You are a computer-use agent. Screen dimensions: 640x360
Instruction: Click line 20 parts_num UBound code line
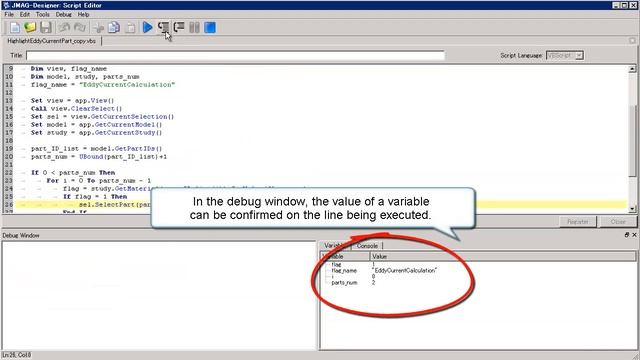tap(99, 157)
